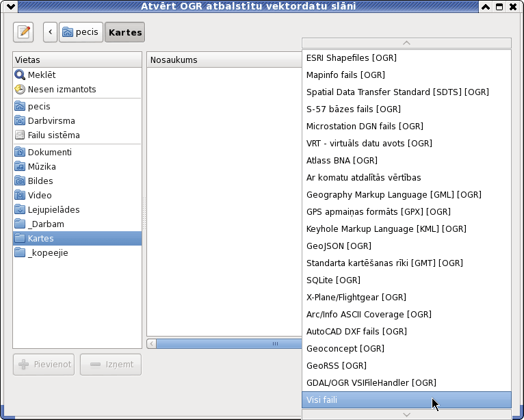The height and width of the screenshot is (420, 524).
Task: Click the Meklēt search icon in Vietas
Action: click(20, 75)
